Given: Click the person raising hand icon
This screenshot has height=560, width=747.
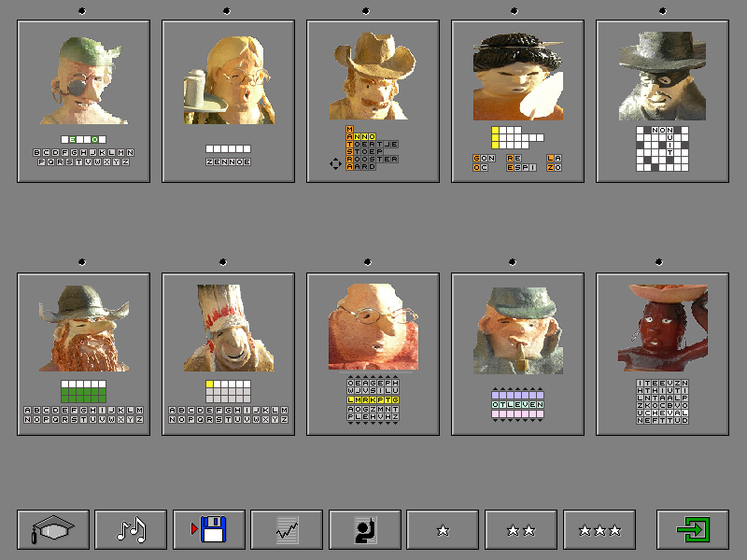Looking at the screenshot, I should (x=365, y=529).
